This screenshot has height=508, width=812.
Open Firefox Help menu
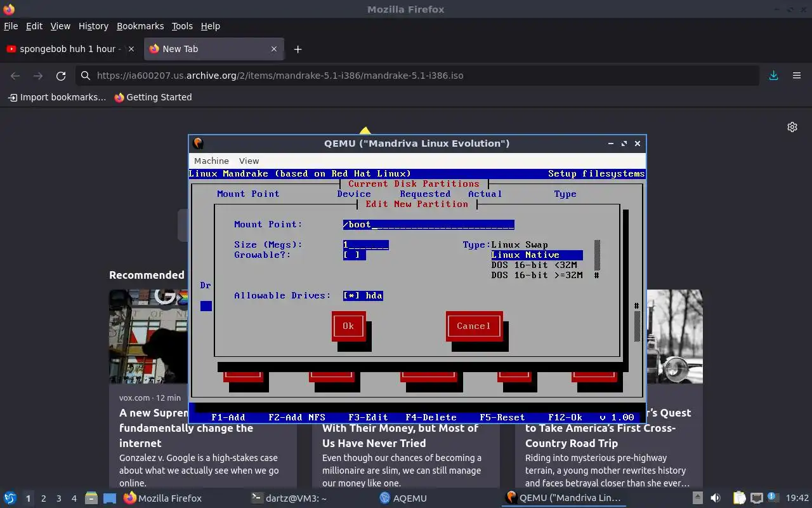tap(211, 26)
